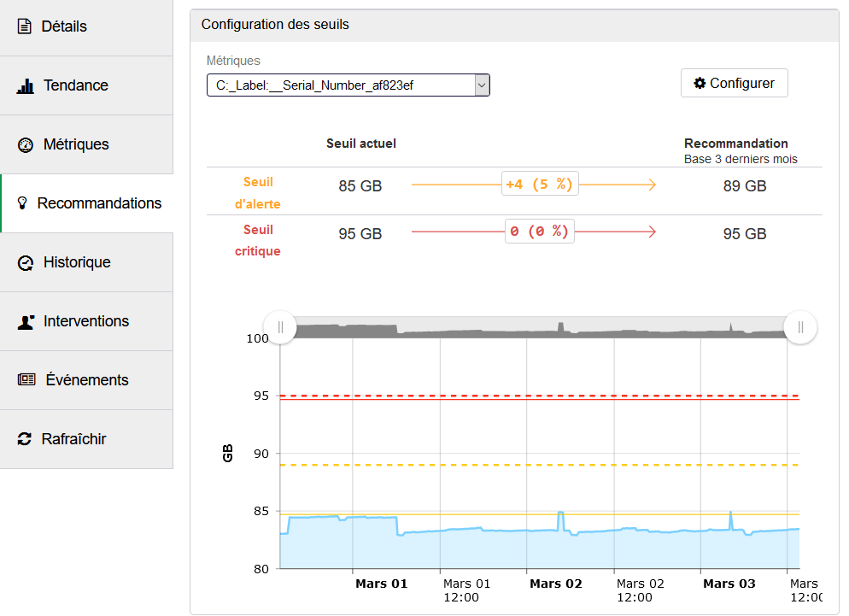Screen dimensions: 849x616
Task: Click the Seuil d'alerte label
Action: pos(258,193)
